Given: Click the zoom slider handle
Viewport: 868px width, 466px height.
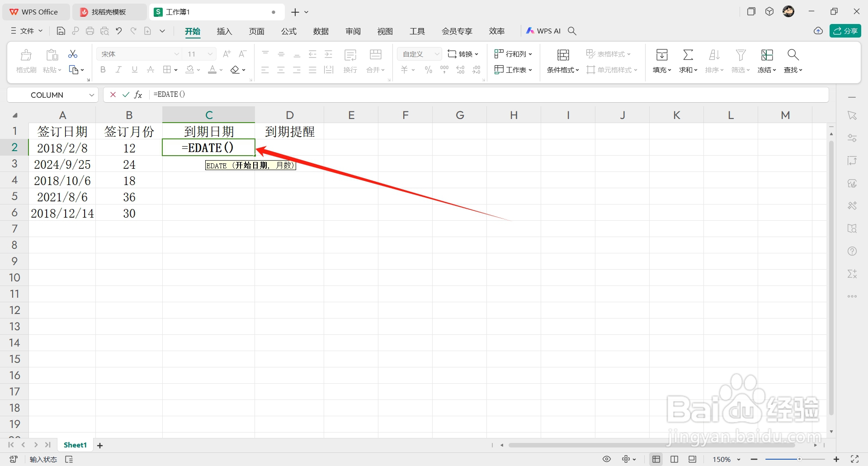Looking at the screenshot, I should (799, 459).
